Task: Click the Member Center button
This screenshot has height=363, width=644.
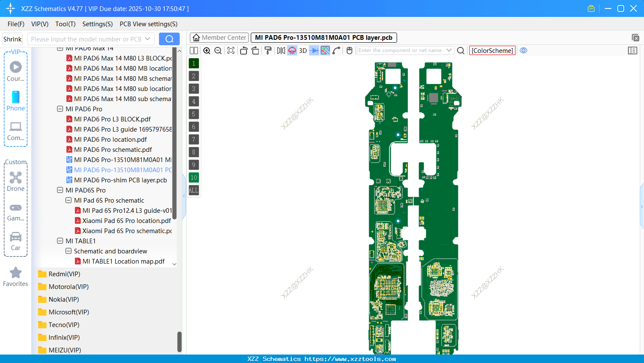Action: (x=219, y=37)
